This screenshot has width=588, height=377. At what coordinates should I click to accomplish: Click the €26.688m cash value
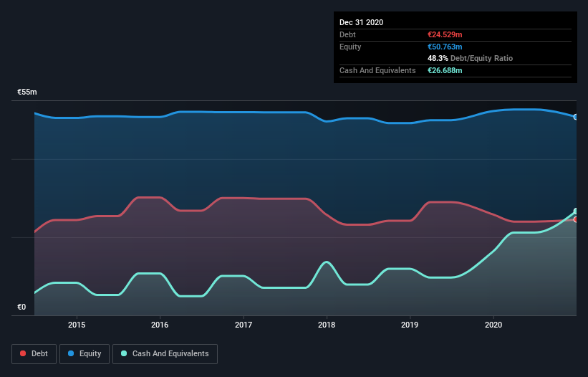445,70
